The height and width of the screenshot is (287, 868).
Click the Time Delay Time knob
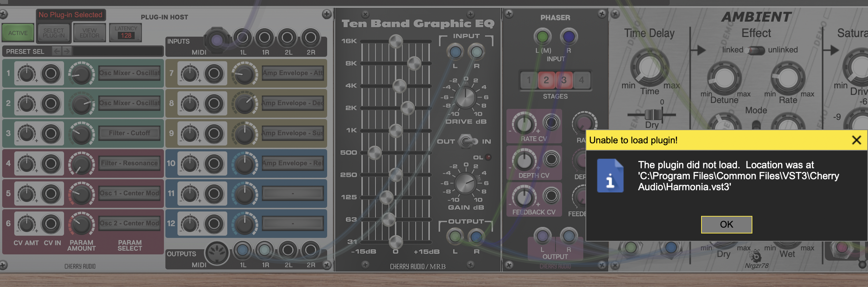click(650, 67)
